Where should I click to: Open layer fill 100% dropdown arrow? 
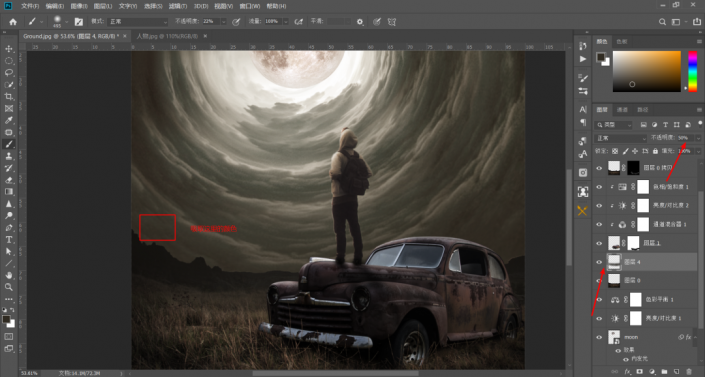(698, 151)
